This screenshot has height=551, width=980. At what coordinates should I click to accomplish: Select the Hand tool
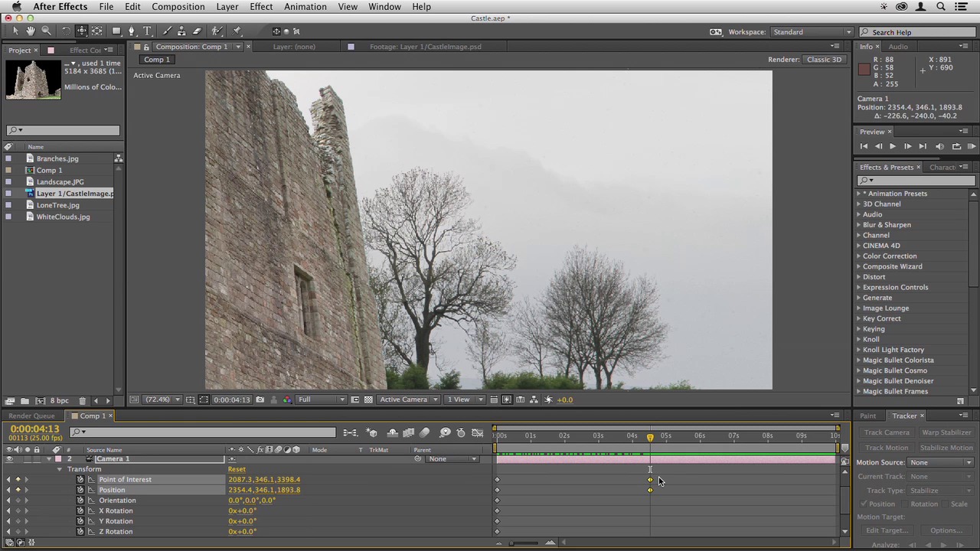31,31
